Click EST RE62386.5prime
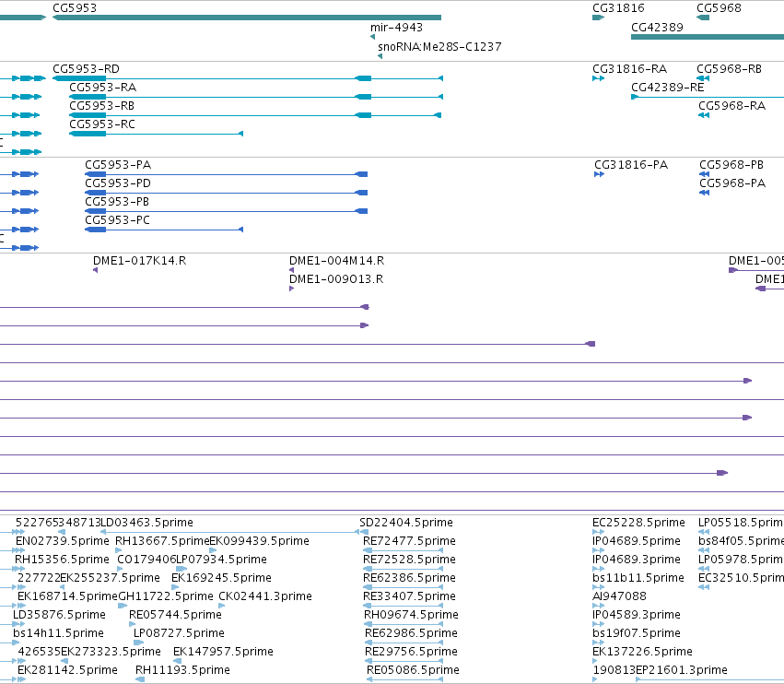This screenshot has width=784, height=684. click(409, 578)
